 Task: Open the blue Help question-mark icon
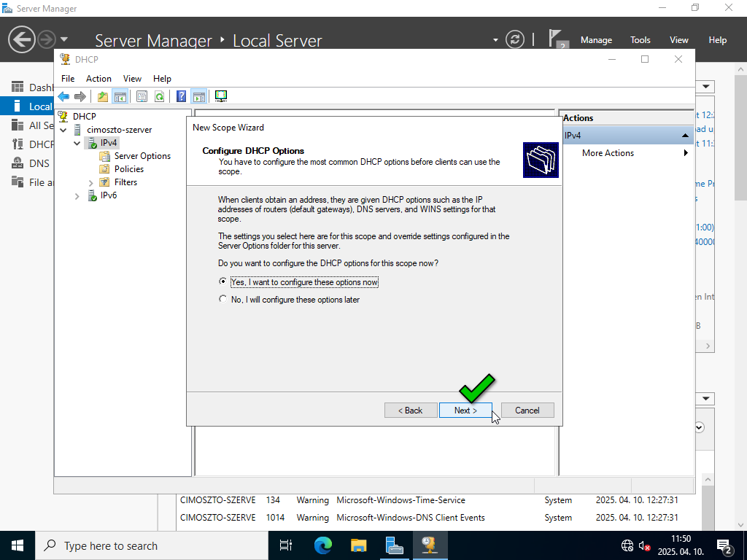pyautogui.click(x=181, y=96)
